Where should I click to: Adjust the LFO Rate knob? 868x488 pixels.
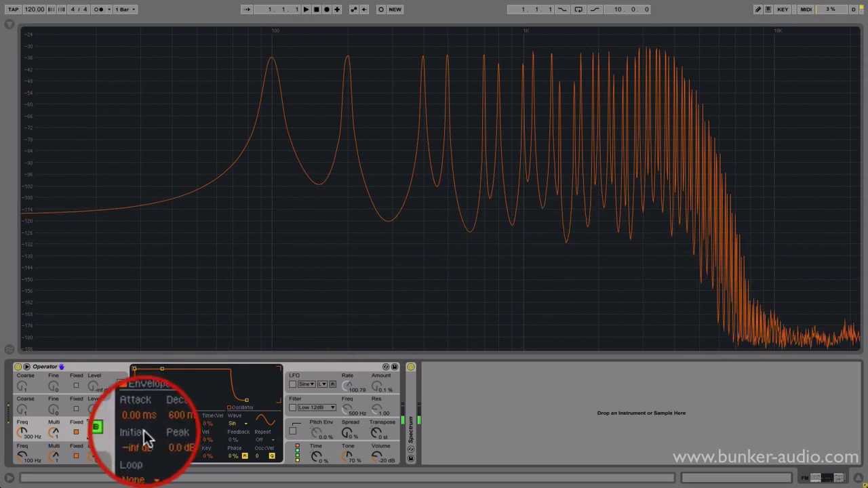tap(347, 385)
